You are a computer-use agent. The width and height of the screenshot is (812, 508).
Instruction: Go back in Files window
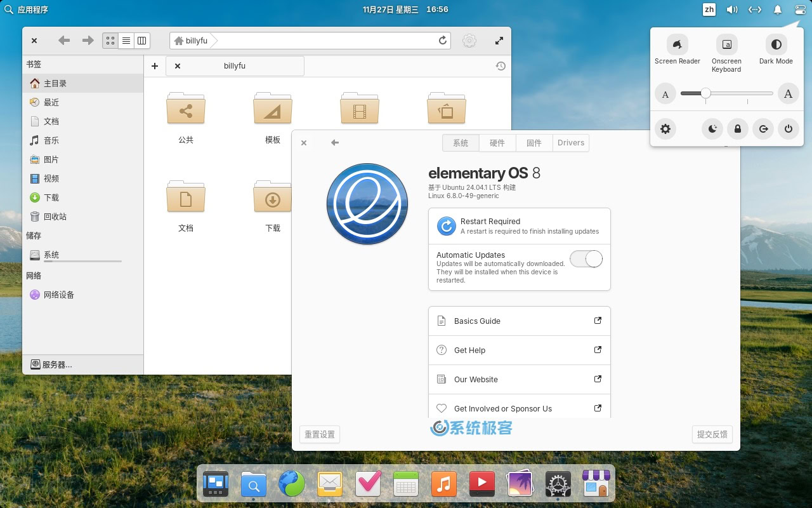(x=64, y=41)
